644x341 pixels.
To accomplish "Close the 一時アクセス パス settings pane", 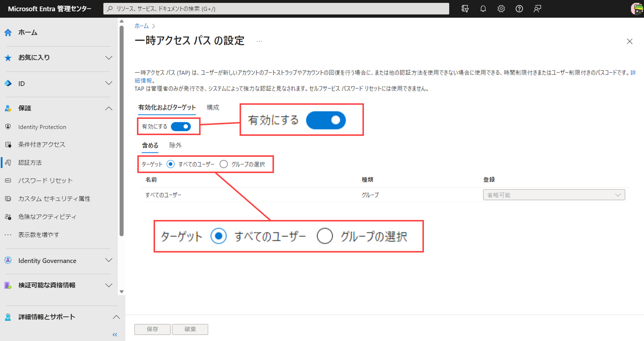I will tap(630, 41).
